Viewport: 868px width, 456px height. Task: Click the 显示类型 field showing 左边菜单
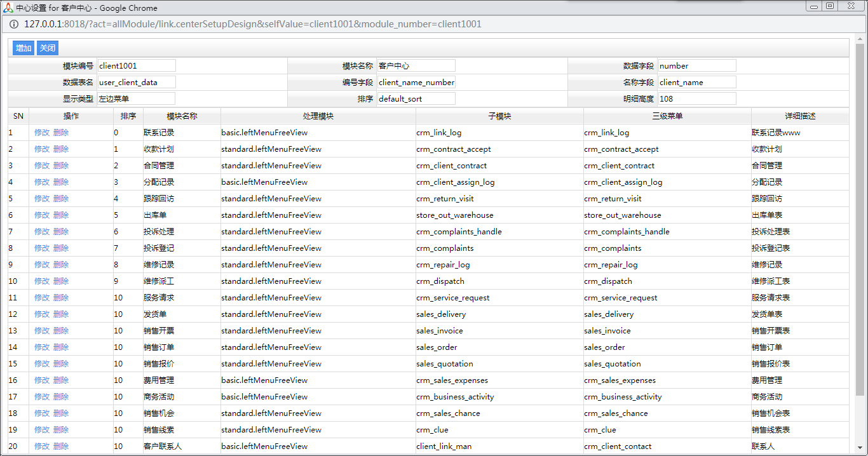click(x=136, y=98)
